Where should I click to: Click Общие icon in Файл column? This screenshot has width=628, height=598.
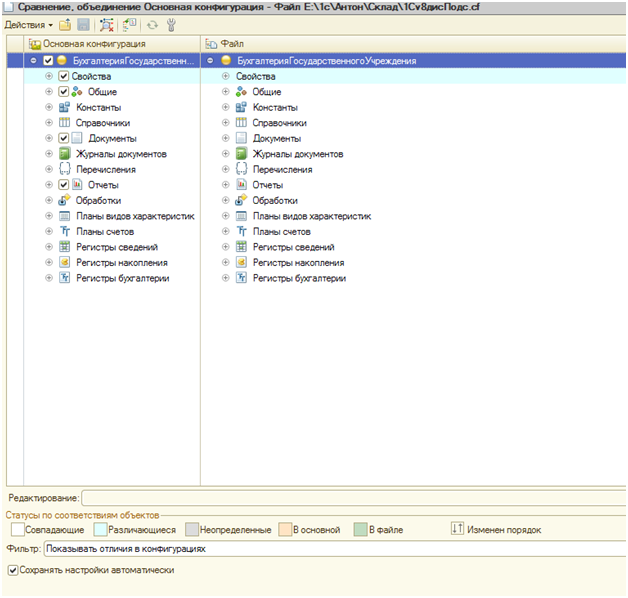click(241, 92)
